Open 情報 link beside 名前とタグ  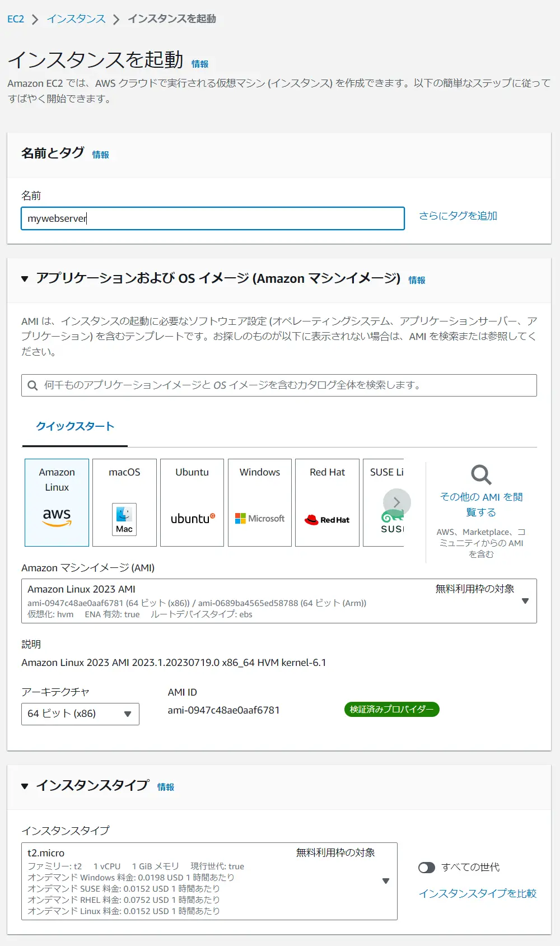[101, 155]
